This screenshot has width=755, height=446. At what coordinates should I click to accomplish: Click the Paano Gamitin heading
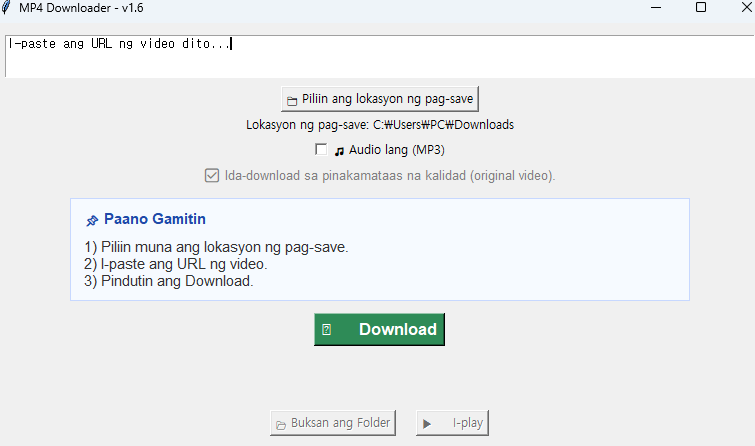click(155, 219)
